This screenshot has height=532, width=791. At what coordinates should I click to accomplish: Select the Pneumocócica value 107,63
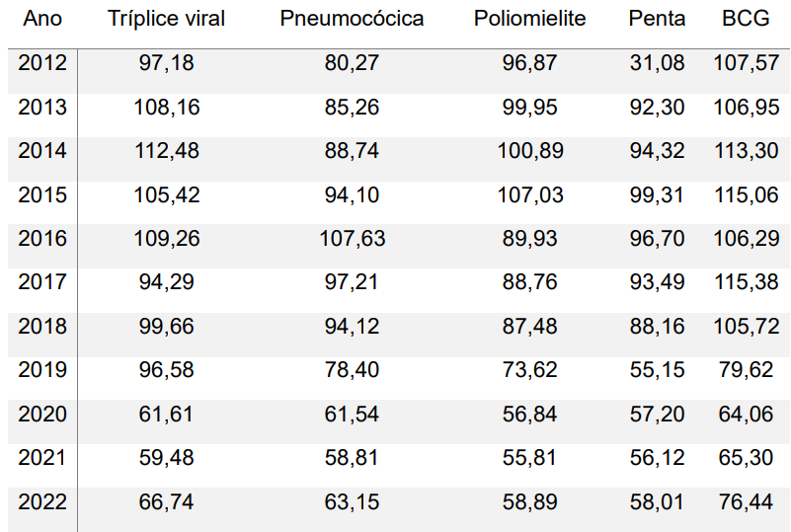(353, 239)
